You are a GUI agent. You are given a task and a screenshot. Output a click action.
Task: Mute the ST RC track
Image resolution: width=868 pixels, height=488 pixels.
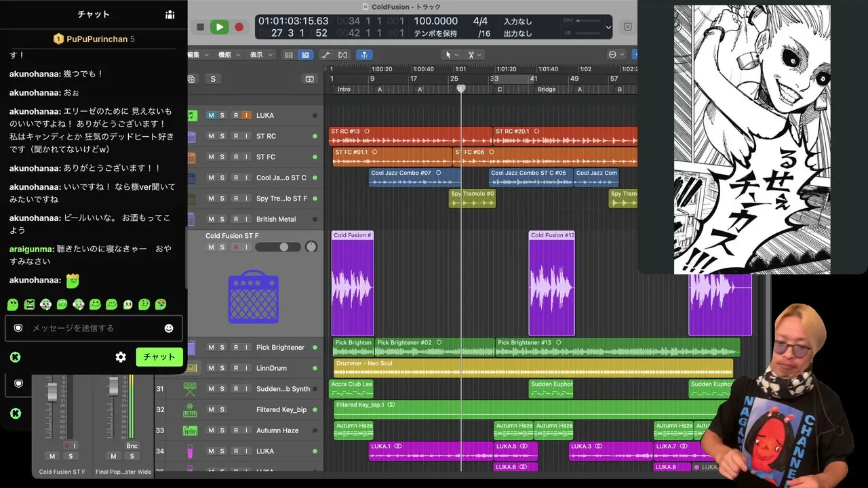(211, 136)
